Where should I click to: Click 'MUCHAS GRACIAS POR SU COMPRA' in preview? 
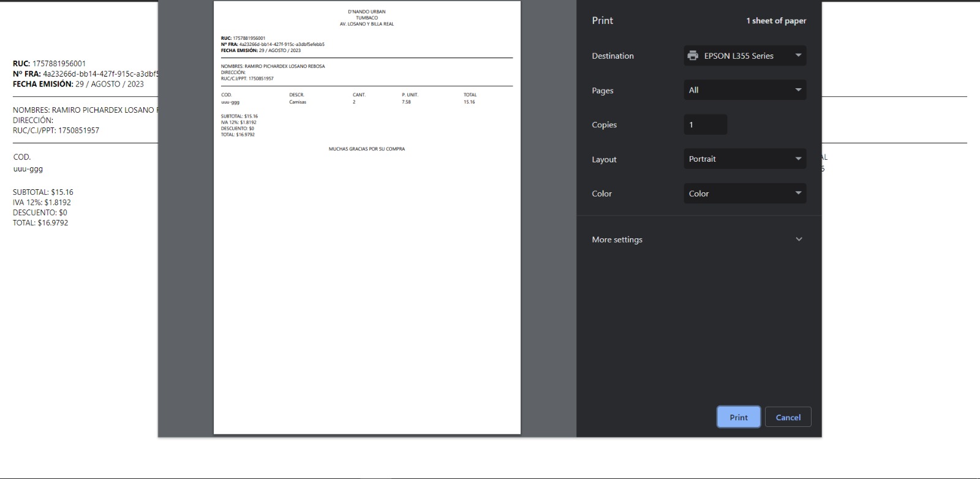point(366,149)
